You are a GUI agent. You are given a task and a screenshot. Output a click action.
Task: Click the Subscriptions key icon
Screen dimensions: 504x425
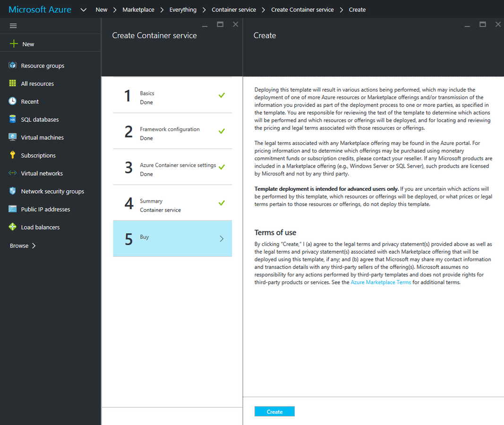click(x=13, y=155)
